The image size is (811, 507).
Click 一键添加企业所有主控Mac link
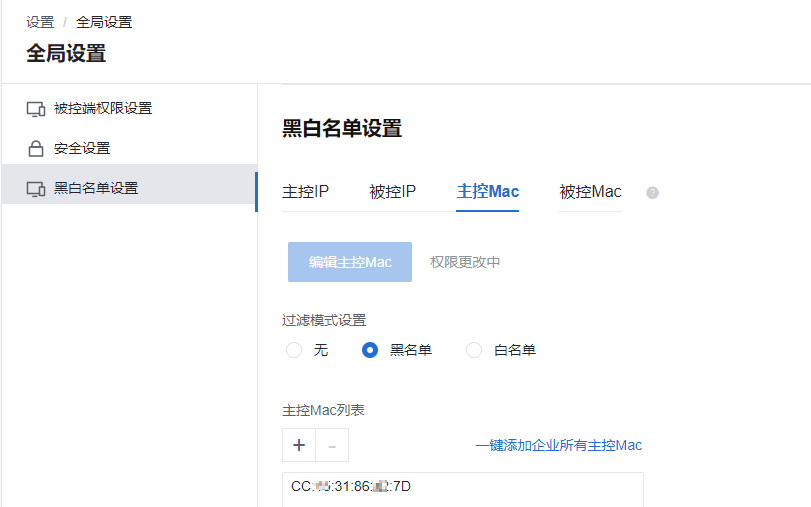559,445
